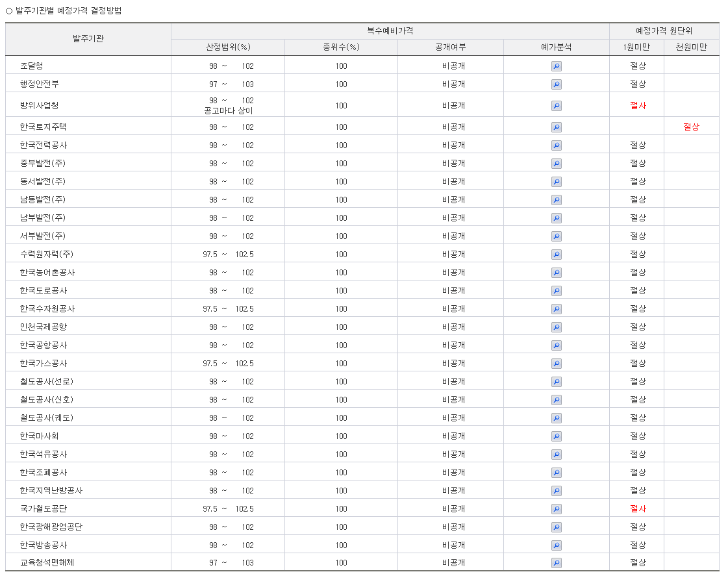
Task: Open 예가분석 magnifier icon for 한국농어촌공사
Action: (556, 273)
